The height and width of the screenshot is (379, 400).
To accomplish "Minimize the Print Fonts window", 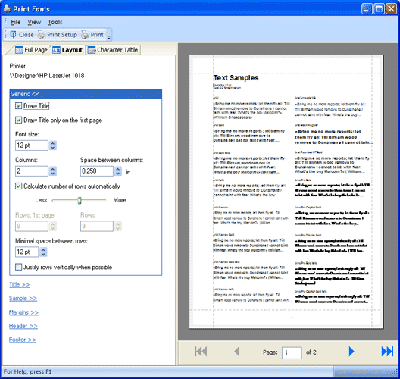I will [367, 9].
